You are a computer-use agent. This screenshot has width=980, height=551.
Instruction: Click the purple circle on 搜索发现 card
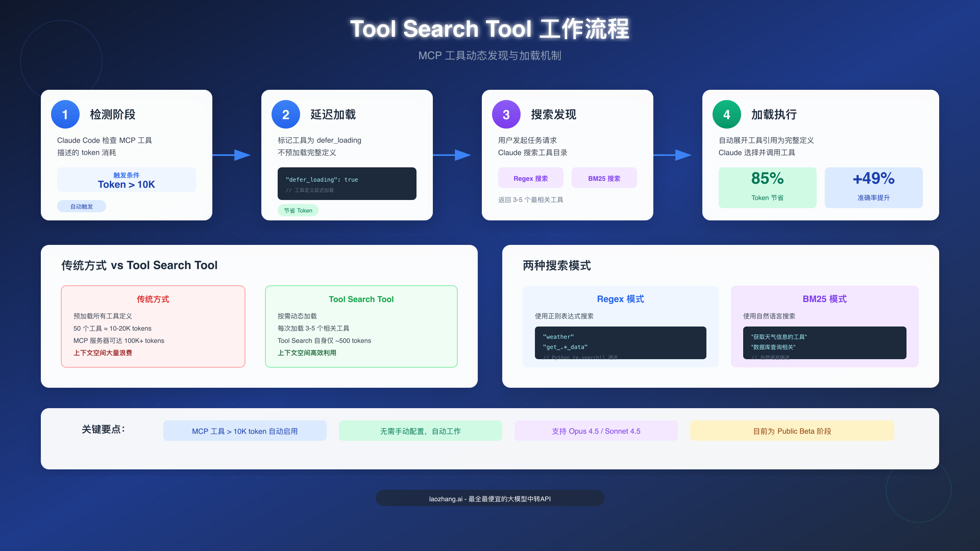tap(506, 115)
